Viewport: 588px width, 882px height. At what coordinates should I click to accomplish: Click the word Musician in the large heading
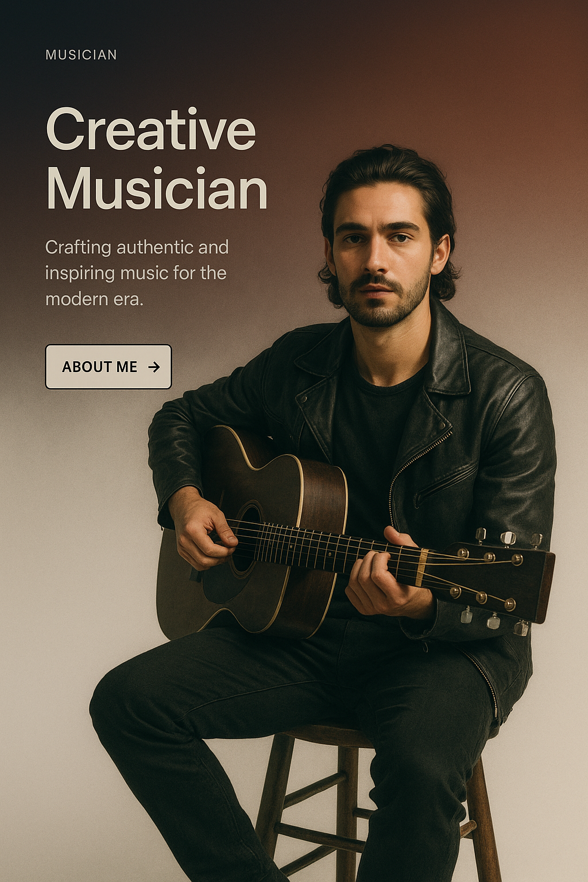pos(157,188)
